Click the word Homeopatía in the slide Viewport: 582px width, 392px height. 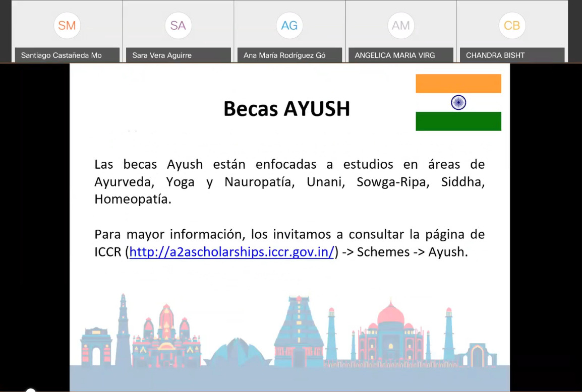(x=133, y=199)
